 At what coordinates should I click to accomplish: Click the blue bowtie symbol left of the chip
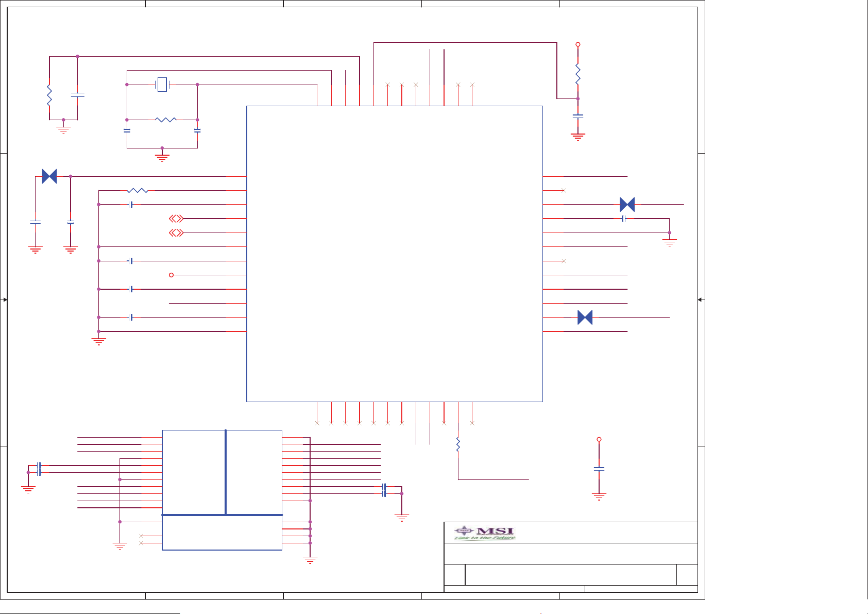coord(49,176)
